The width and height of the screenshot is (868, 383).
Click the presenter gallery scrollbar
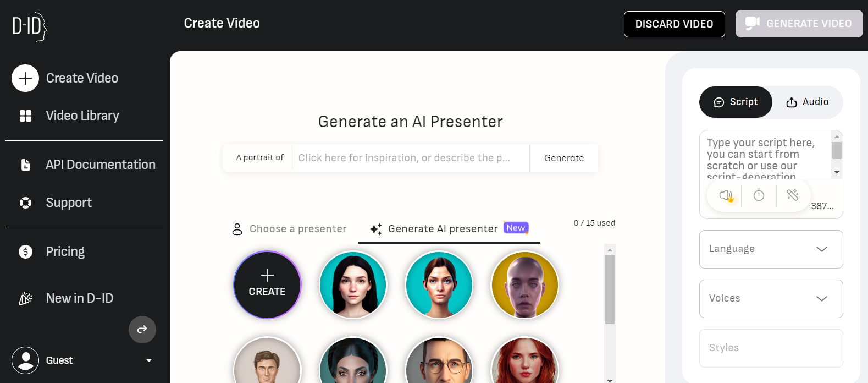610,289
